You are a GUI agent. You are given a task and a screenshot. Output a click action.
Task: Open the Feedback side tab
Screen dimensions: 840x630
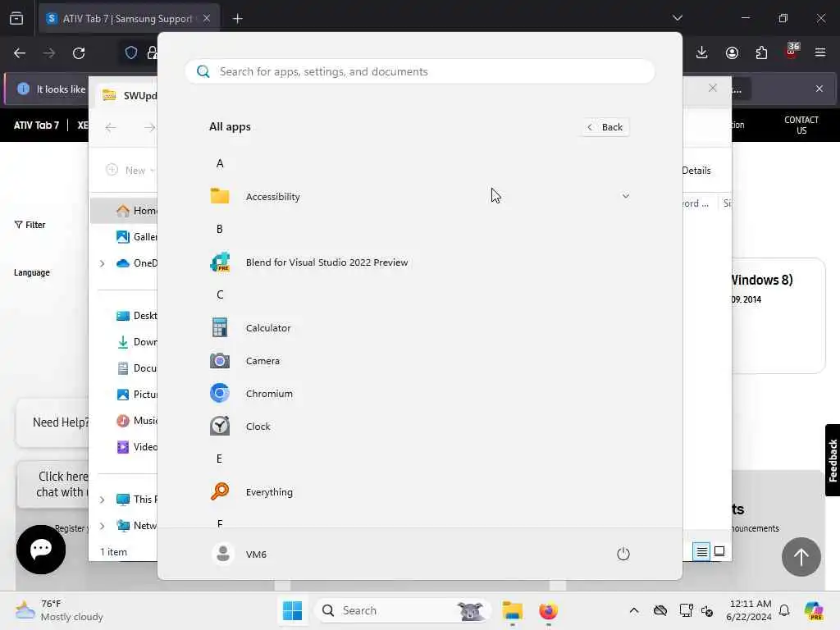[x=833, y=460]
